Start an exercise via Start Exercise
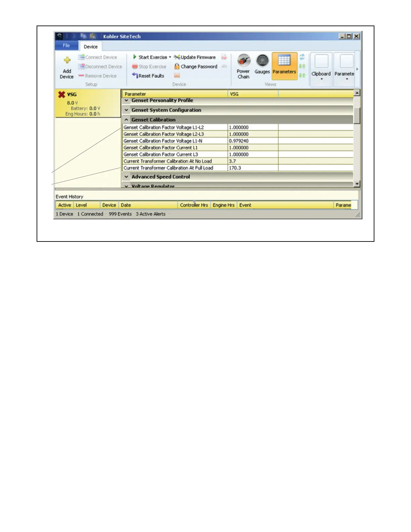The height and width of the screenshot is (532, 411). [x=150, y=57]
